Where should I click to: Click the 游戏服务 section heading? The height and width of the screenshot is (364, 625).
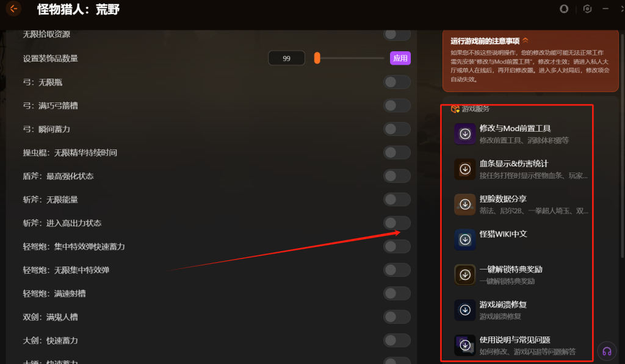(x=475, y=109)
